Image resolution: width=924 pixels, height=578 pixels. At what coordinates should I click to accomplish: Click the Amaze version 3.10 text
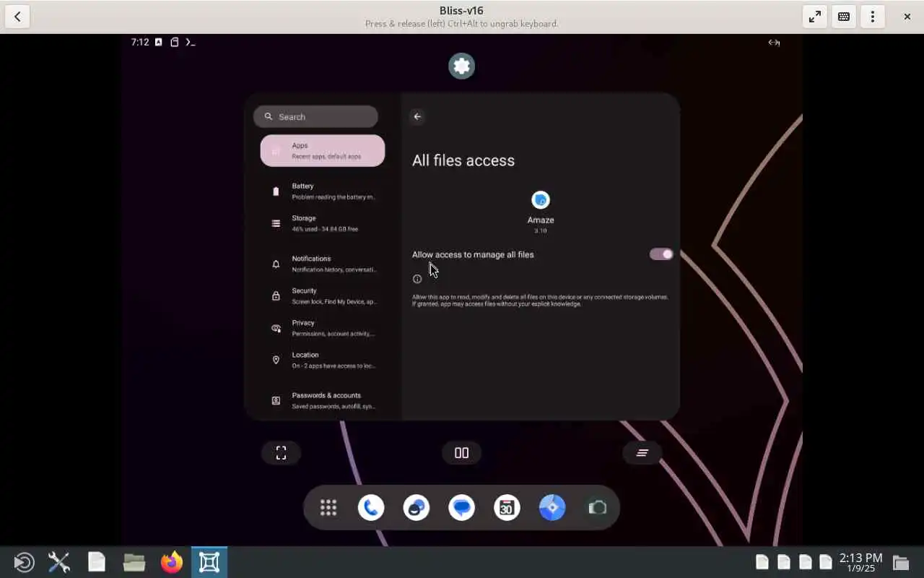pyautogui.click(x=541, y=231)
